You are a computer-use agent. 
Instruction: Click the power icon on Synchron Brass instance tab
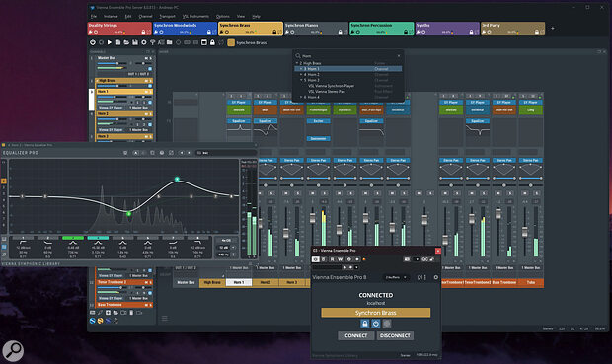pos(227,32)
